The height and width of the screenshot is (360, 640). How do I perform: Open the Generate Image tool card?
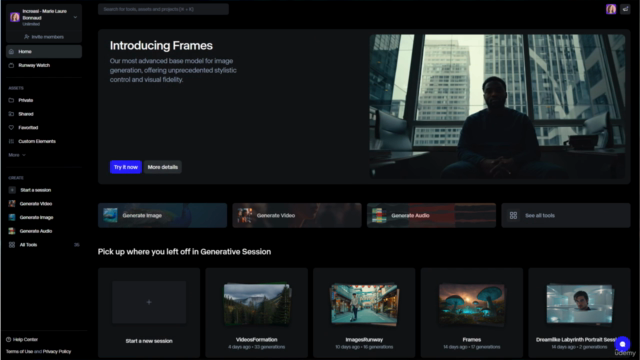tap(162, 215)
